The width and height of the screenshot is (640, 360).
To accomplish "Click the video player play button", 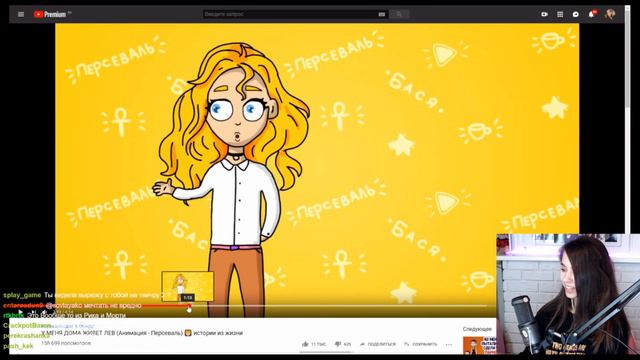I will [x=20, y=313].
